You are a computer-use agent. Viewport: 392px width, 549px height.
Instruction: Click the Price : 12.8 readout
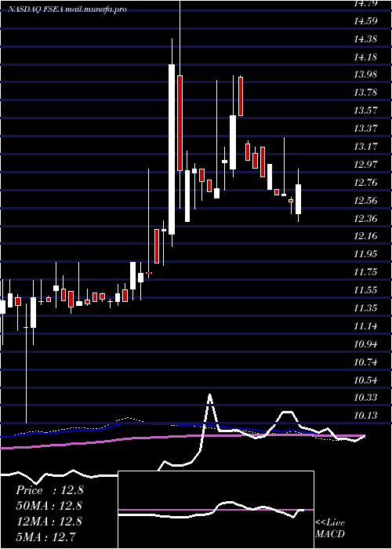[49, 490]
